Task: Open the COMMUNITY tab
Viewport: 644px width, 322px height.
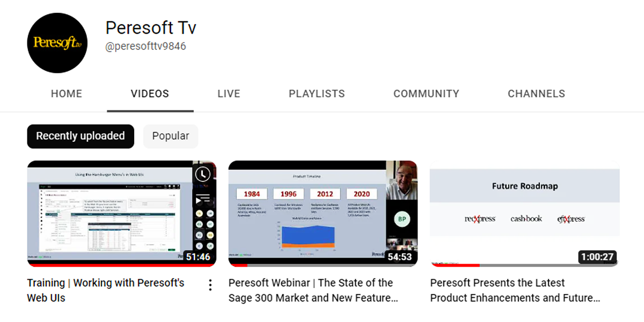Action: [427, 94]
